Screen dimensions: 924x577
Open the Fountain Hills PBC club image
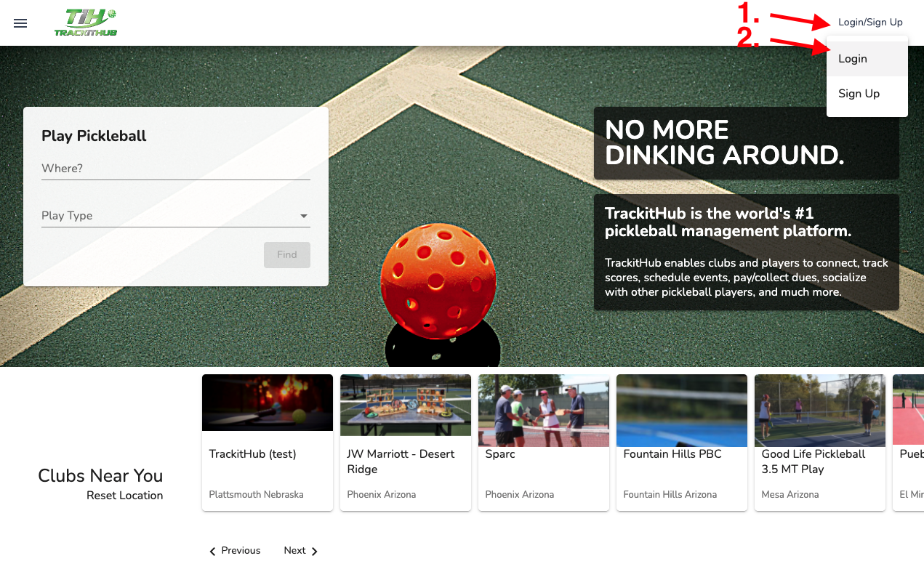(682, 411)
